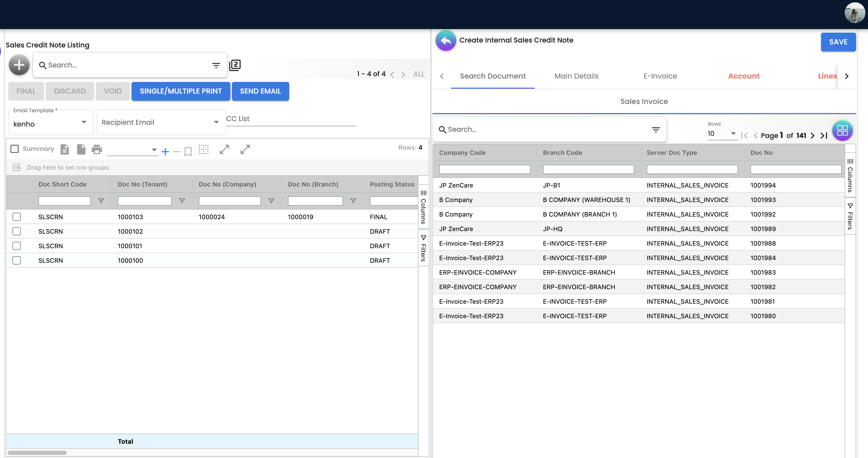This screenshot has height=458, width=868.
Task: Click the SEND EMAIL button
Action: 260,91
